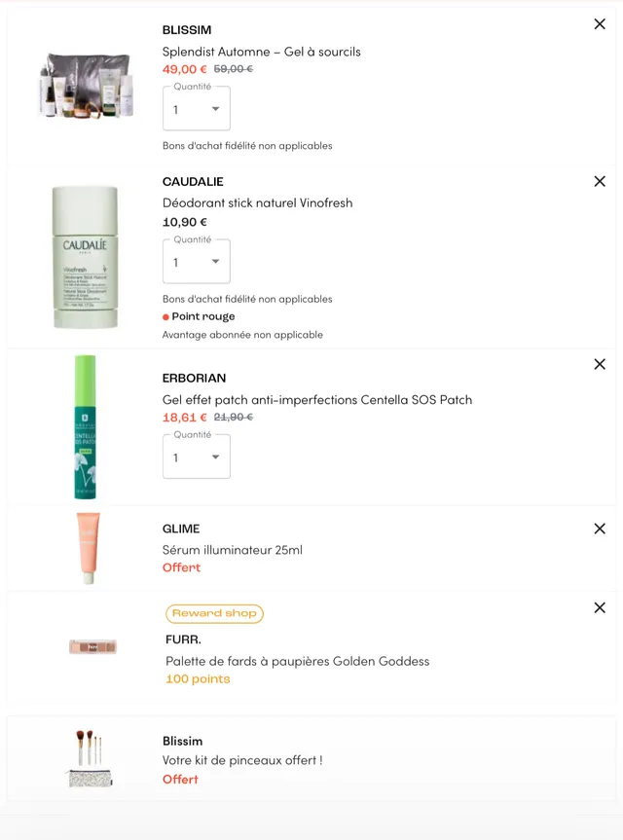
Task: Click the Caudalie Vinofresh deodorant image
Action: (86, 257)
